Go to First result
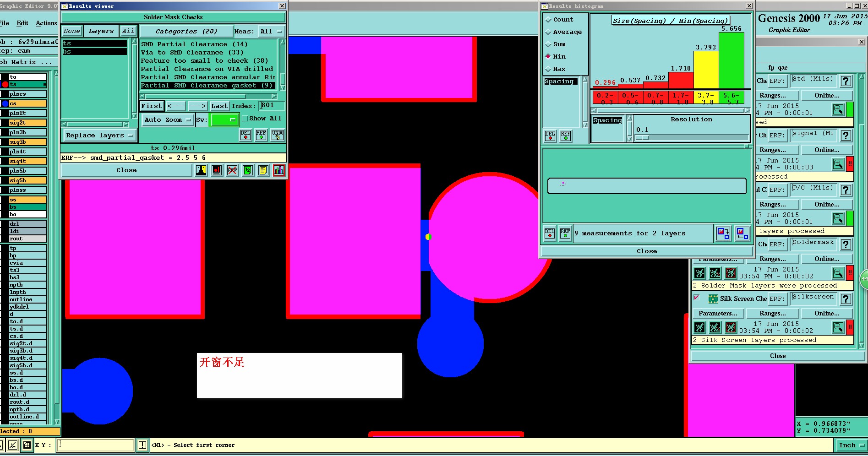 tap(151, 106)
